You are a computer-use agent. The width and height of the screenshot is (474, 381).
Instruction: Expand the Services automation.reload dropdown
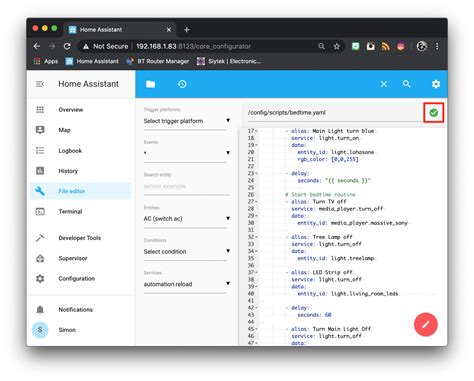point(187,284)
